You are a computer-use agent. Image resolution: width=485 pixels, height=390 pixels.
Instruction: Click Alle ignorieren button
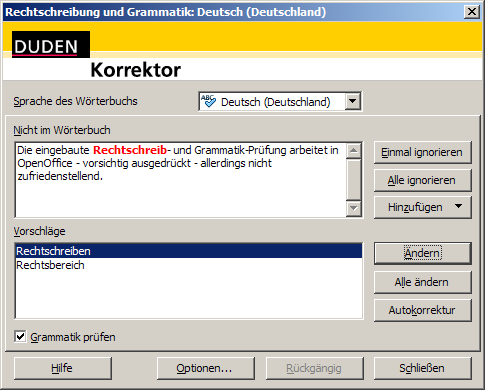(422, 180)
